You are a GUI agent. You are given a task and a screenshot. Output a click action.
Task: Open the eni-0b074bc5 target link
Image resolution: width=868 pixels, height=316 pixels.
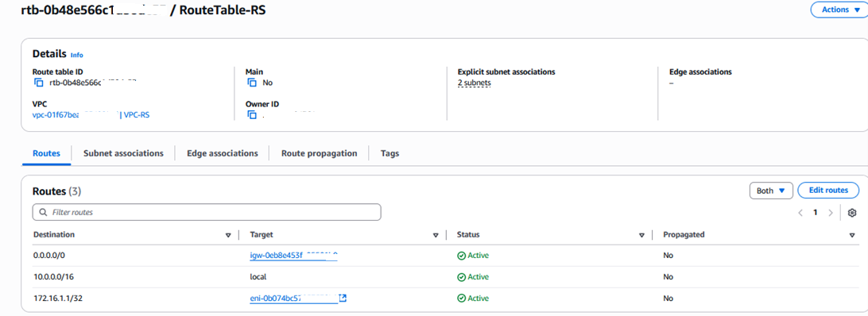[x=293, y=299]
